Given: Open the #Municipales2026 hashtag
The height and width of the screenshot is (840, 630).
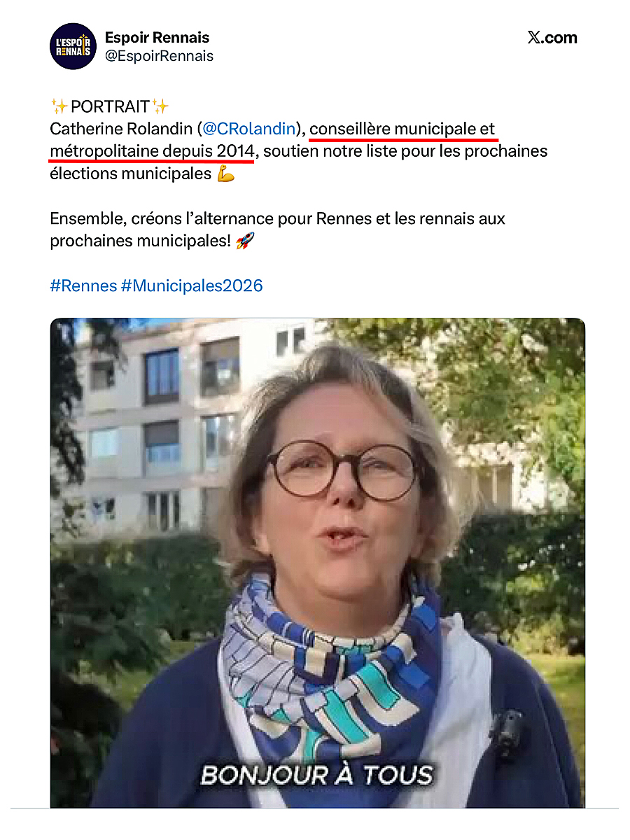Looking at the screenshot, I should [x=192, y=286].
